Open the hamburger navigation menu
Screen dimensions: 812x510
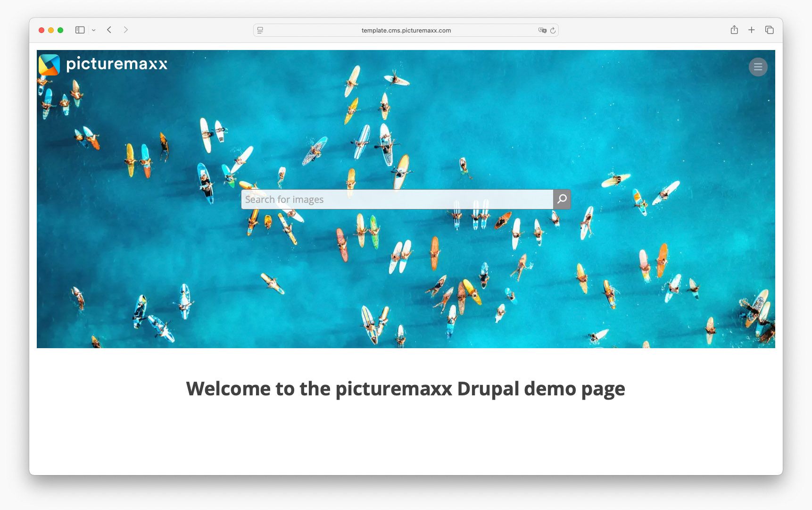(x=757, y=67)
